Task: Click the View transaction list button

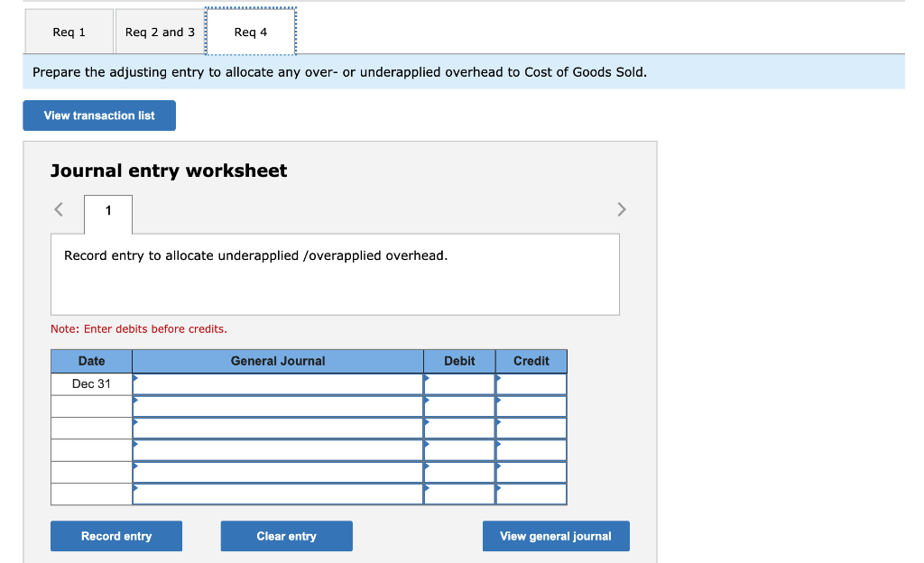Action: point(98,115)
